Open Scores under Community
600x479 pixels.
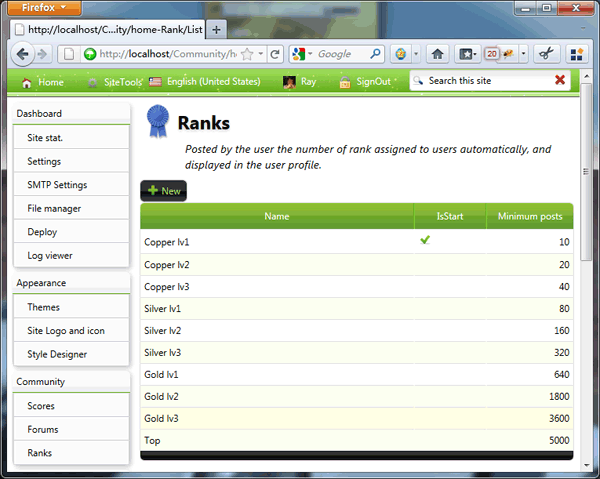coord(71,406)
